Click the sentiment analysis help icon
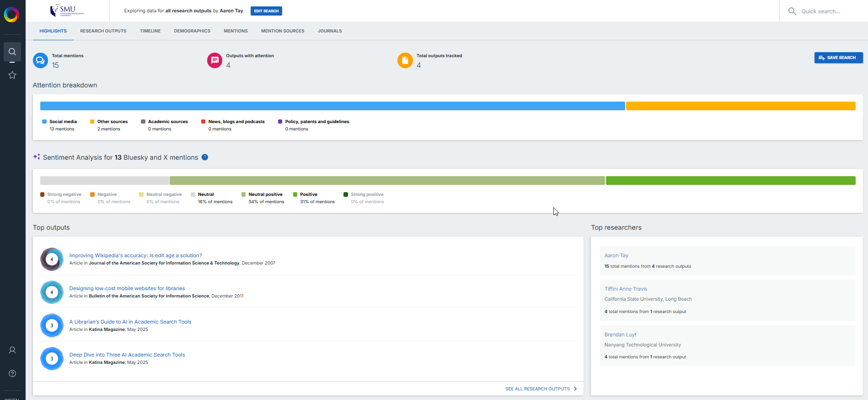The image size is (868, 400). coord(205,157)
